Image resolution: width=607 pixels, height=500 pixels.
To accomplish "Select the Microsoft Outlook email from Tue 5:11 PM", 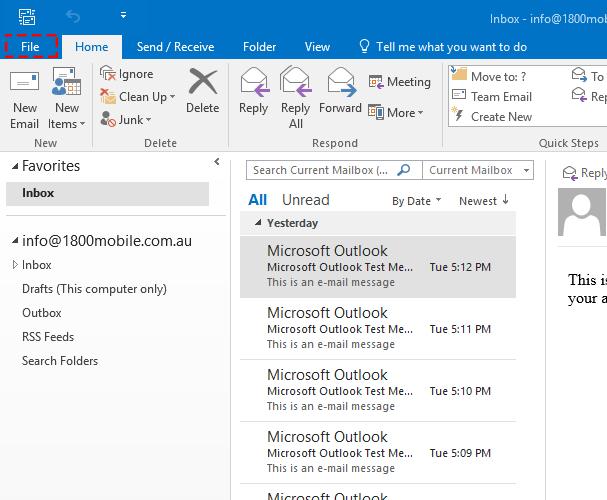I will coord(378,329).
